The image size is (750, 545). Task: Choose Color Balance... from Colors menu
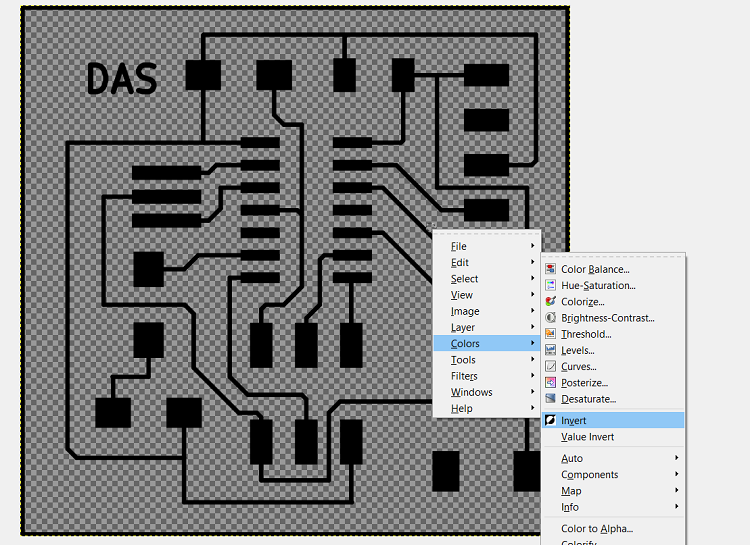614,269
